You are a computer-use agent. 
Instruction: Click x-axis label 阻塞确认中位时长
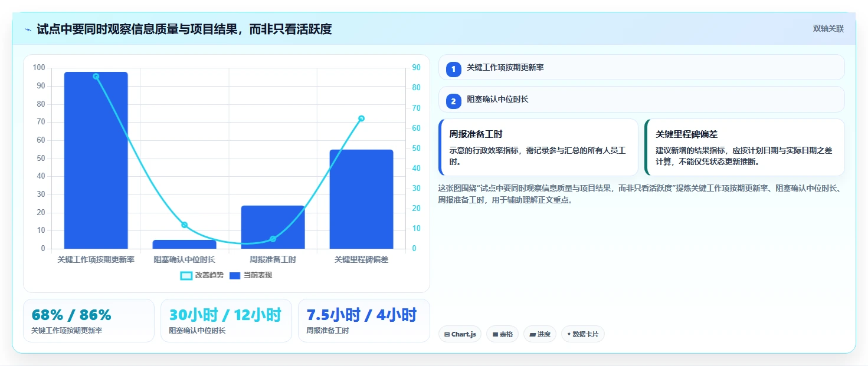(185, 259)
